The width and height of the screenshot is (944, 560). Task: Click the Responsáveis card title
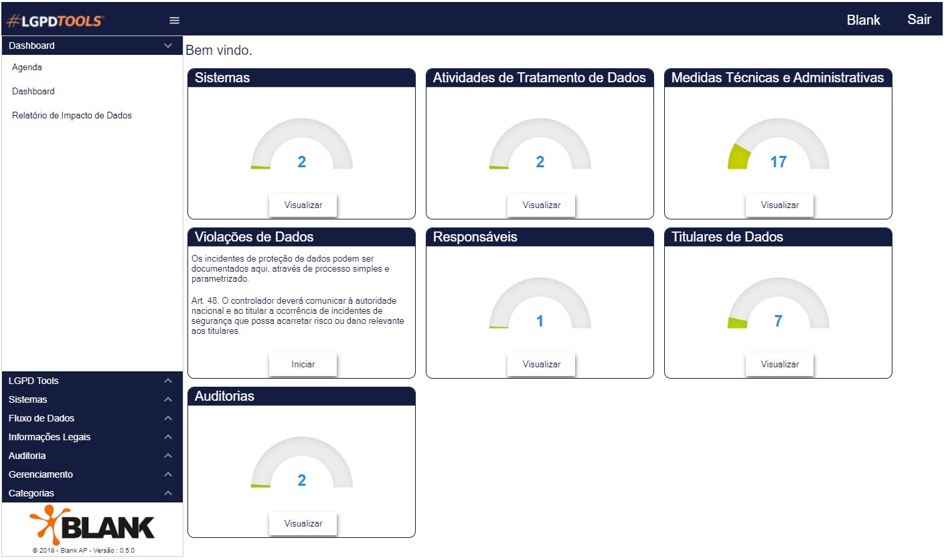click(475, 237)
